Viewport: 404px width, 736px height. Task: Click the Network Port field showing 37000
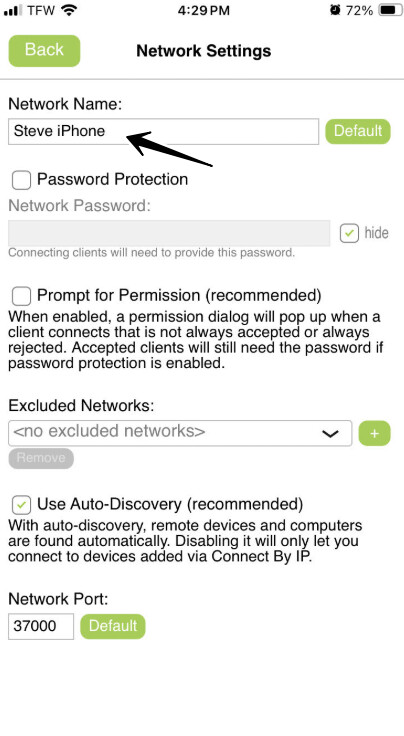tap(41, 626)
